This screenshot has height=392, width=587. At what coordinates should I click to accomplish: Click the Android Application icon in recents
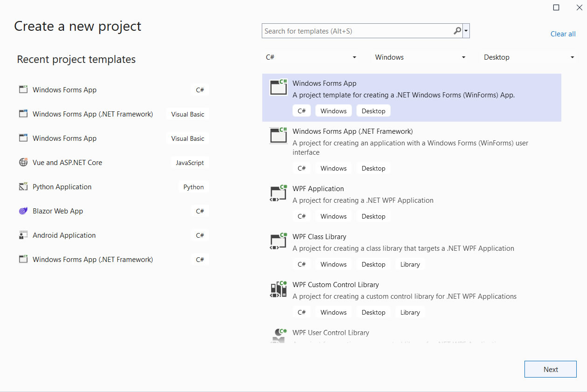tap(23, 235)
